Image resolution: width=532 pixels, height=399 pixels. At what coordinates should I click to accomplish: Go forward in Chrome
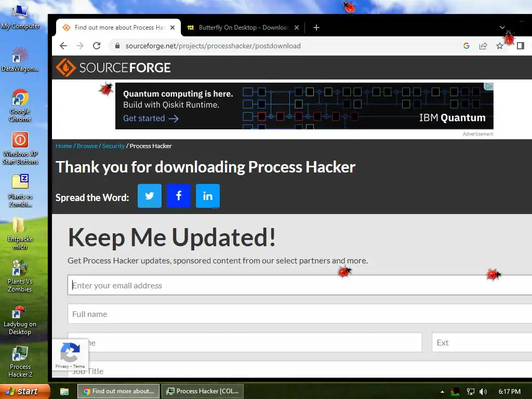(80, 46)
